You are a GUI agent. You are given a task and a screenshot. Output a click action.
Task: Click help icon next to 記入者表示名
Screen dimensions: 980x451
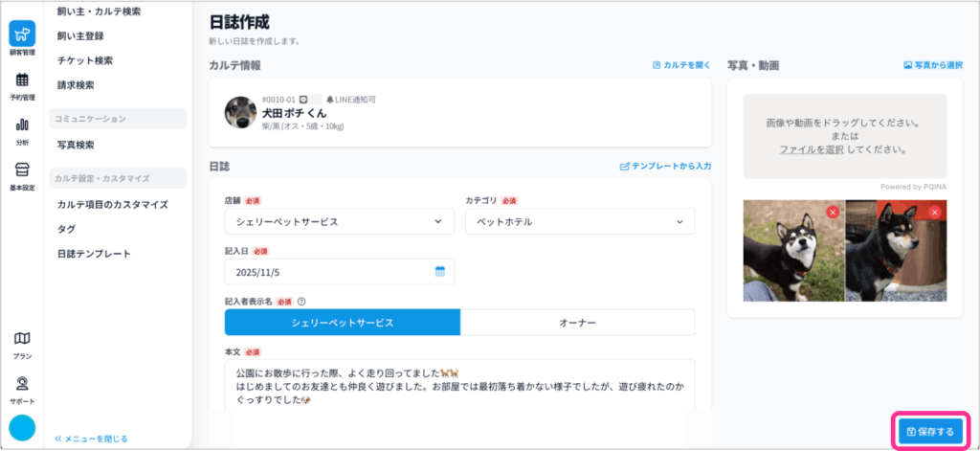tap(302, 301)
